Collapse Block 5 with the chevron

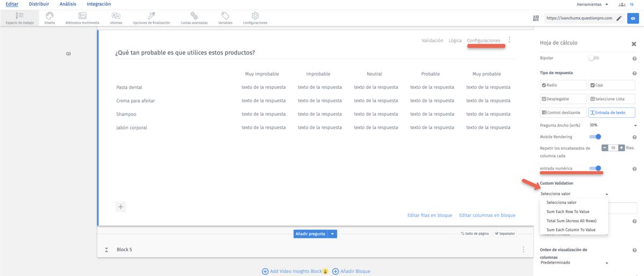pyautogui.click(x=106, y=250)
